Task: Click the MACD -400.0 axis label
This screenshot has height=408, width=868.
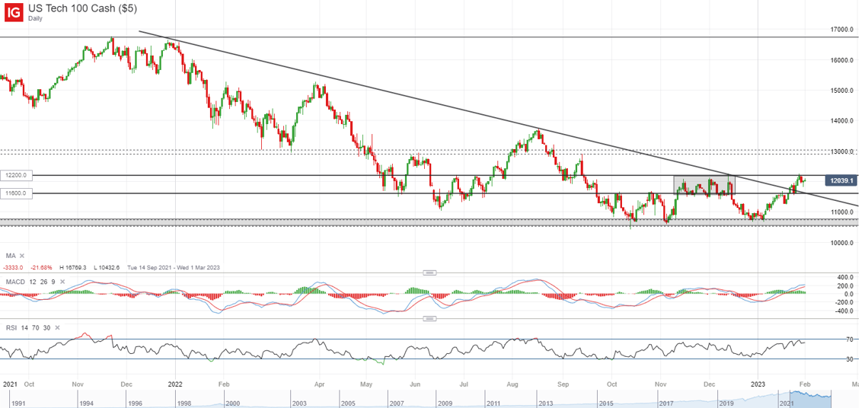Action: [845, 311]
